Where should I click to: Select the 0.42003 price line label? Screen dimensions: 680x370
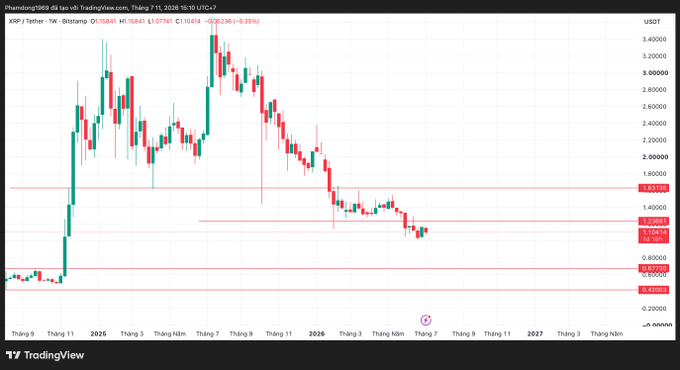[x=654, y=290]
